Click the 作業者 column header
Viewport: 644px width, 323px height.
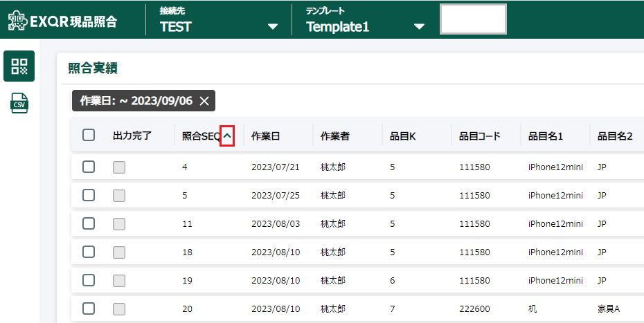pyautogui.click(x=335, y=136)
